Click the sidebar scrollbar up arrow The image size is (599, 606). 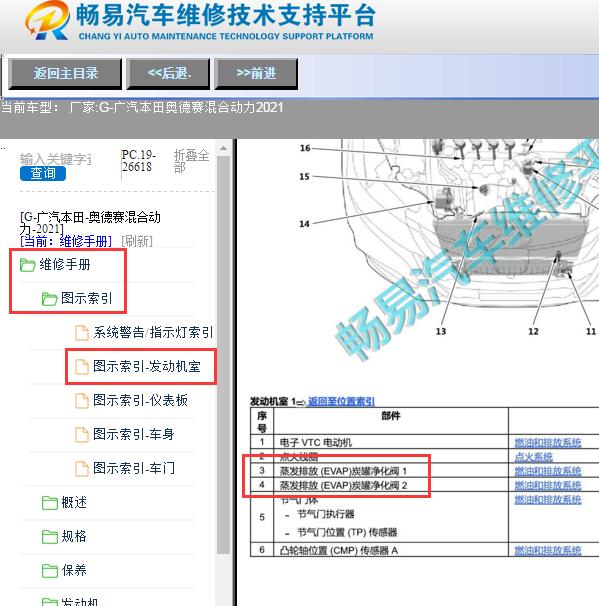click(x=223, y=148)
